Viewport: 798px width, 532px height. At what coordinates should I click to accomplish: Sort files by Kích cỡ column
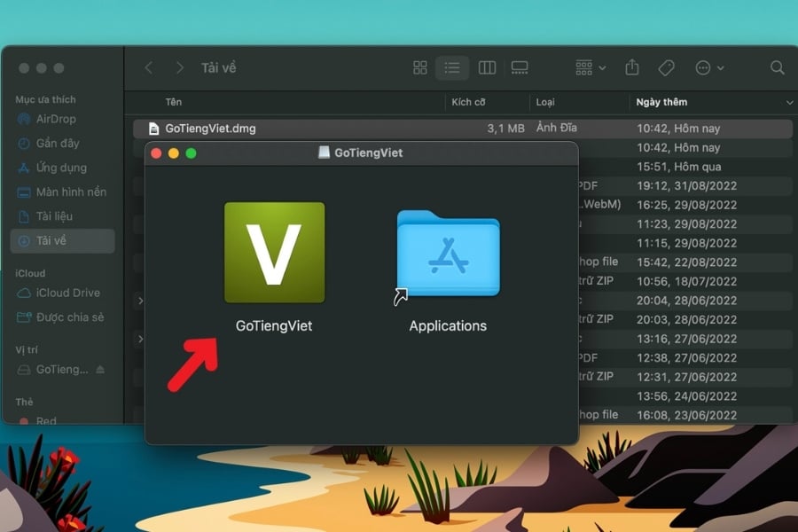(468, 103)
